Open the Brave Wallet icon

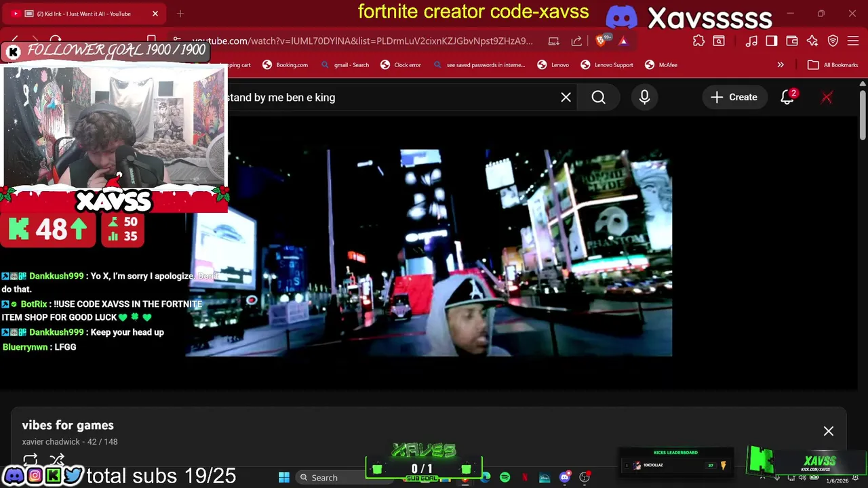coord(791,41)
